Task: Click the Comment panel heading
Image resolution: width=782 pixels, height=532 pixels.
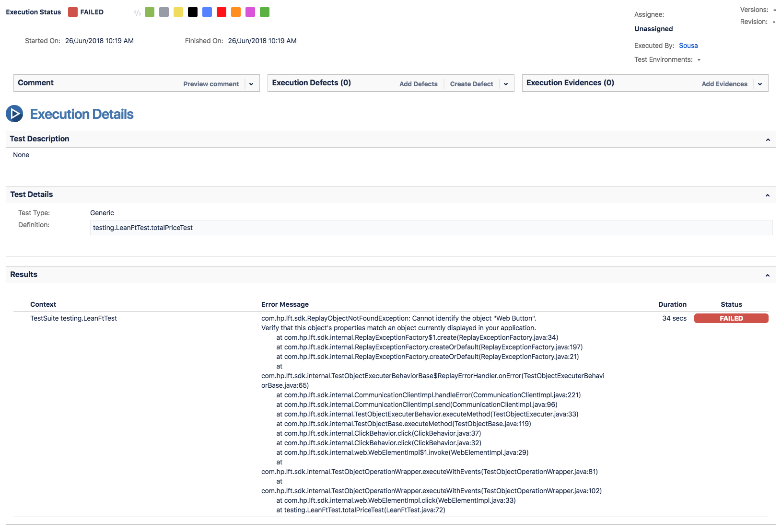Action: [x=36, y=82]
